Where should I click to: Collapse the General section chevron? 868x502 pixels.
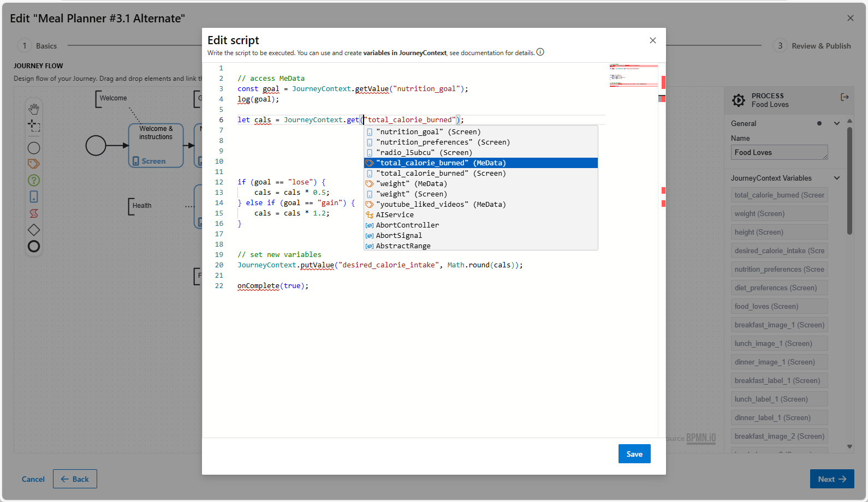tap(837, 123)
